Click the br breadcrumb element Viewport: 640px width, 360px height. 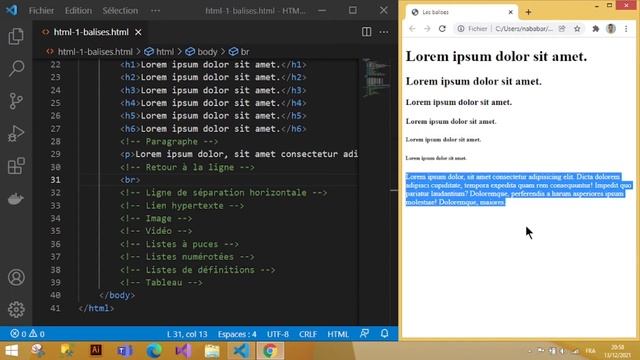(240, 52)
